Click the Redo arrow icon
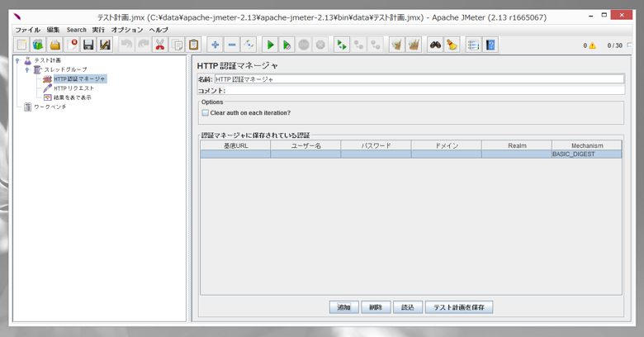 tap(144, 45)
